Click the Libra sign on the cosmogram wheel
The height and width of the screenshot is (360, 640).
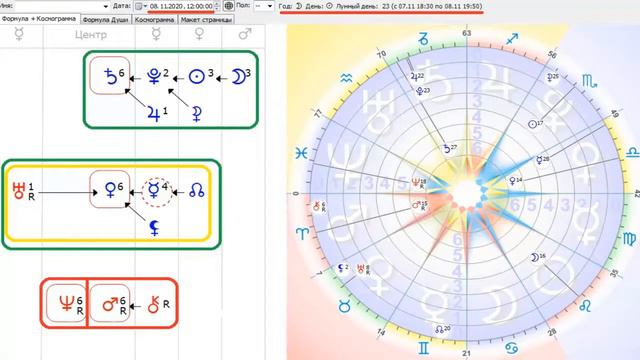tap(632, 153)
